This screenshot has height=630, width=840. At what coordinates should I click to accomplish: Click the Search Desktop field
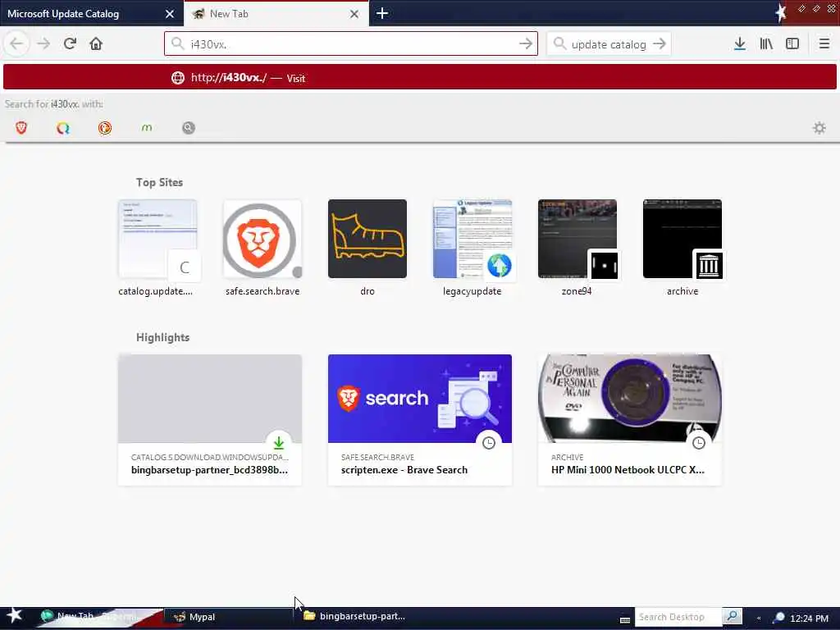pos(678,617)
